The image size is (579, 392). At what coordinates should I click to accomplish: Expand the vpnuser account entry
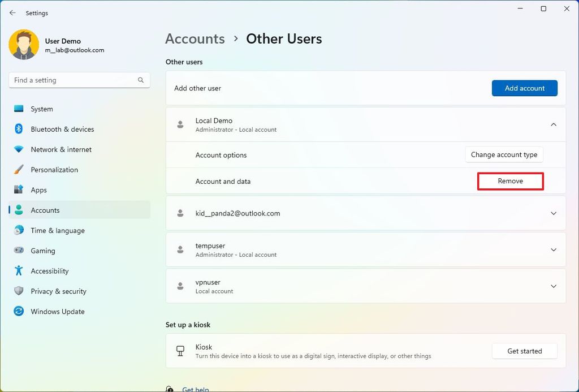pos(554,286)
